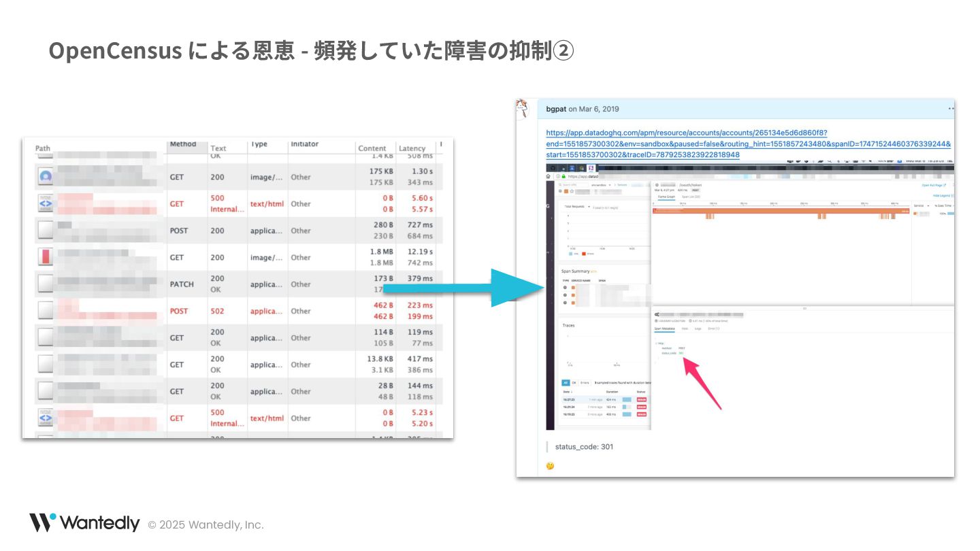Open the % Exec Time dropdown
The height and width of the screenshot is (551, 980).
[x=945, y=205]
